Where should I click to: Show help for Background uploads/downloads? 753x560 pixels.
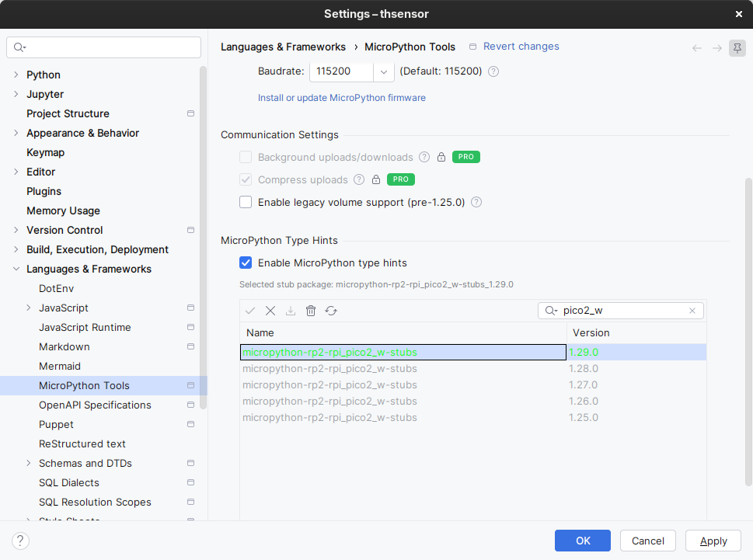[x=424, y=157]
